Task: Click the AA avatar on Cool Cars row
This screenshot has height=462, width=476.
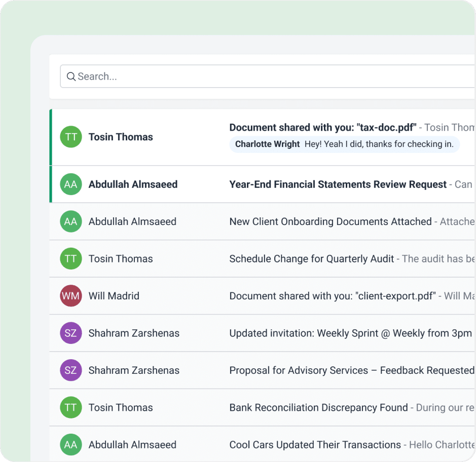Action: tap(71, 445)
